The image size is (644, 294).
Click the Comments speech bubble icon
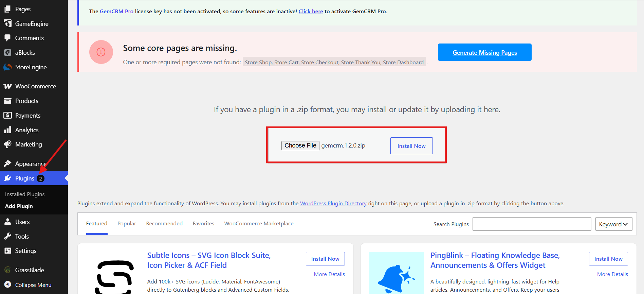point(7,38)
